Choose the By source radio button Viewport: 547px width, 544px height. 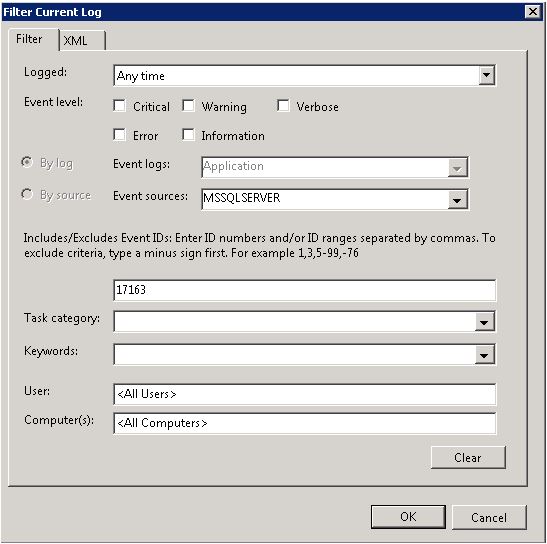tap(27, 194)
